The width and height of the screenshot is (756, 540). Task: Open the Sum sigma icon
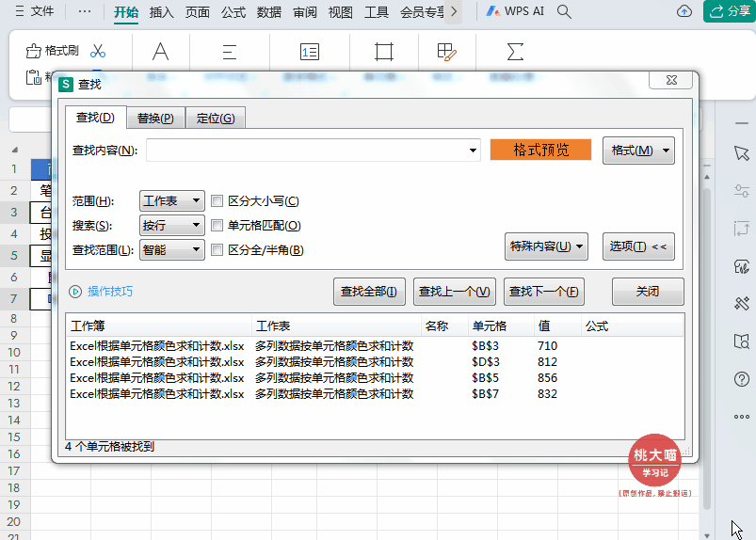click(x=515, y=52)
